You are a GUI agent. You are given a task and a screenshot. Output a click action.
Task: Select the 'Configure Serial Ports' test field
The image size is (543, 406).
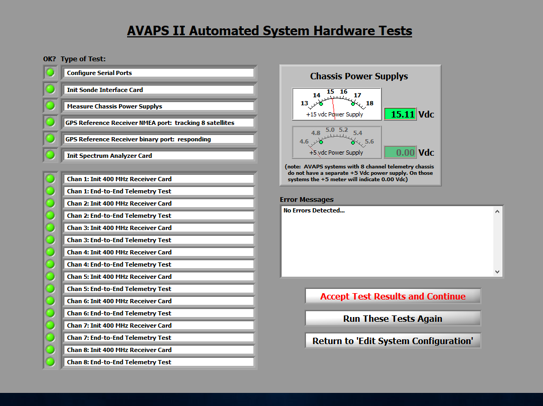pyautogui.click(x=158, y=73)
